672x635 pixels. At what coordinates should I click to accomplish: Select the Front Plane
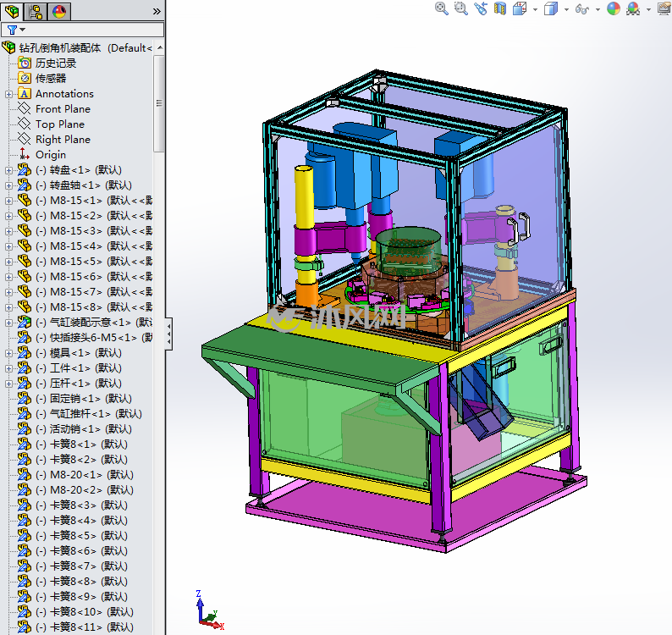pyautogui.click(x=63, y=109)
